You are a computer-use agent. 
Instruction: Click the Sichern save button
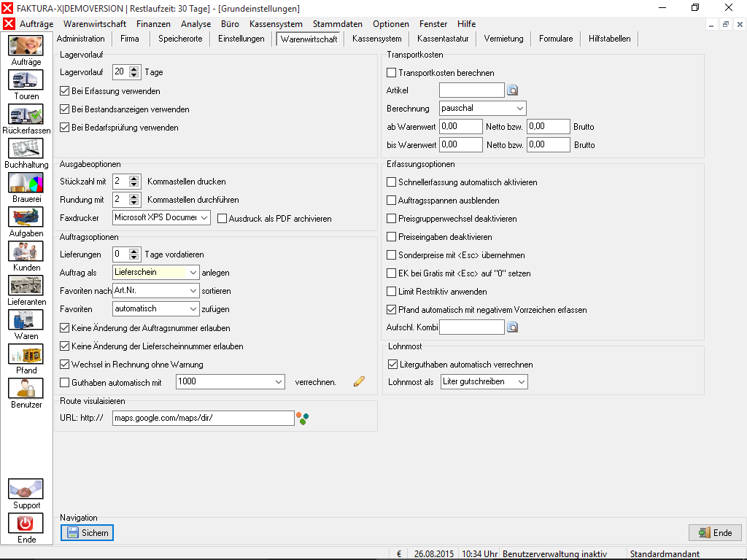click(88, 533)
